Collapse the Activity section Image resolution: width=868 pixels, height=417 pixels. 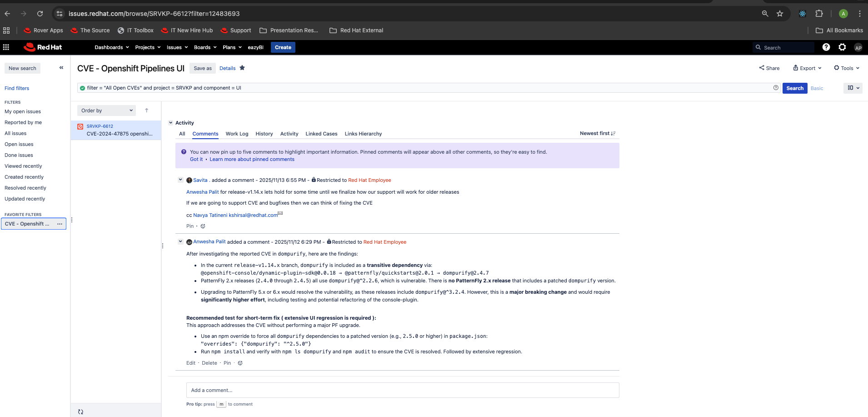(171, 123)
